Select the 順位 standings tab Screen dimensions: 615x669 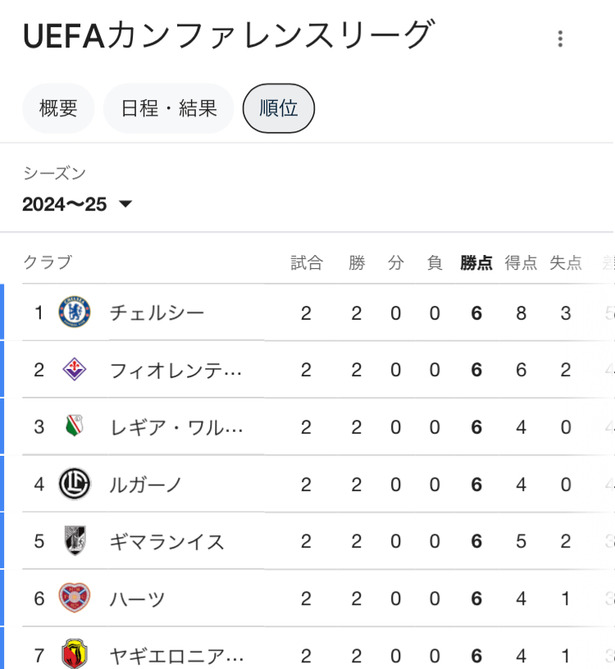pos(278,108)
